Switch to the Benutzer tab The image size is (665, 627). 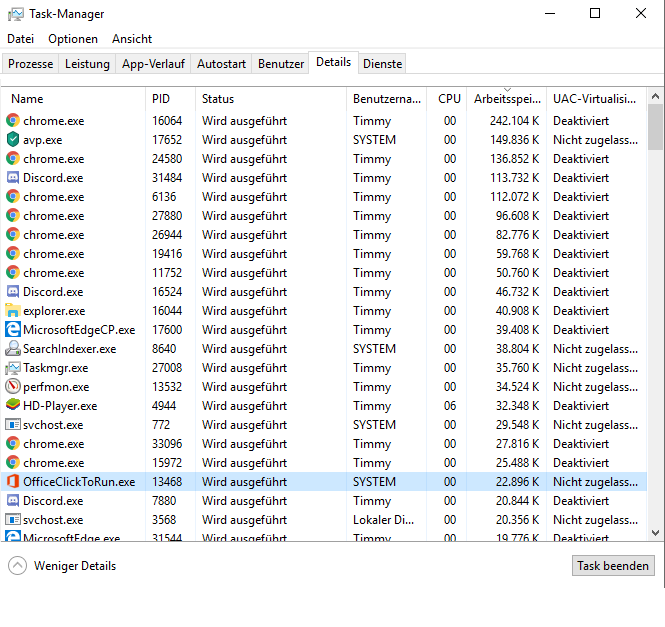281,64
